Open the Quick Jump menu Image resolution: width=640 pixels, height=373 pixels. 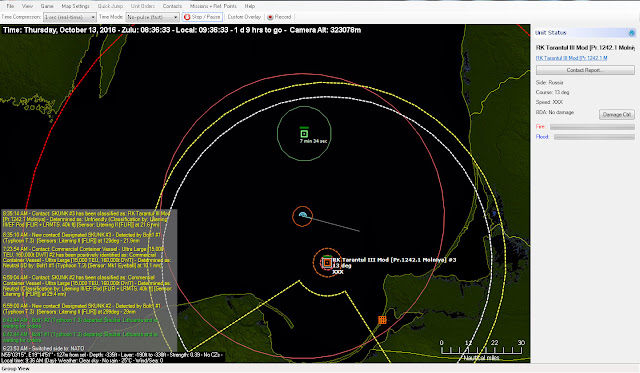tap(110, 6)
